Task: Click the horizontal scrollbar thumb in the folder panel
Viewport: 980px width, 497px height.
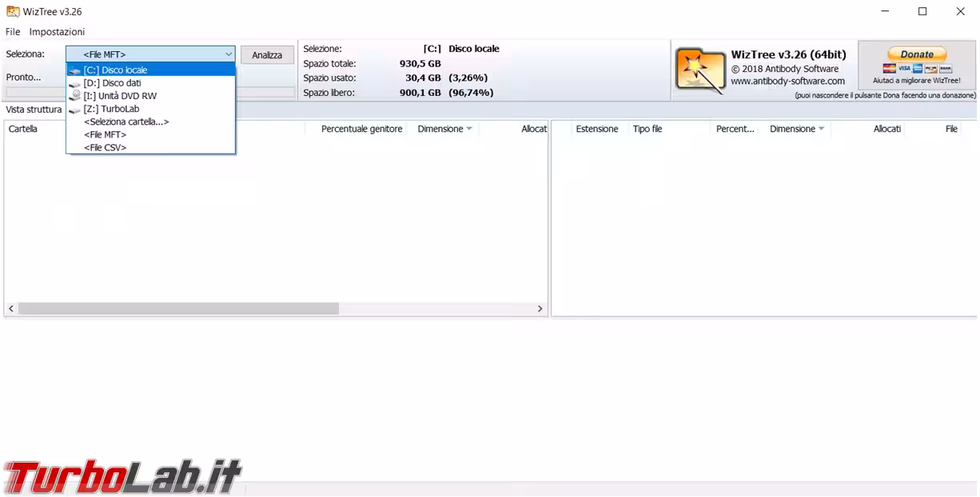Action: tap(178, 308)
